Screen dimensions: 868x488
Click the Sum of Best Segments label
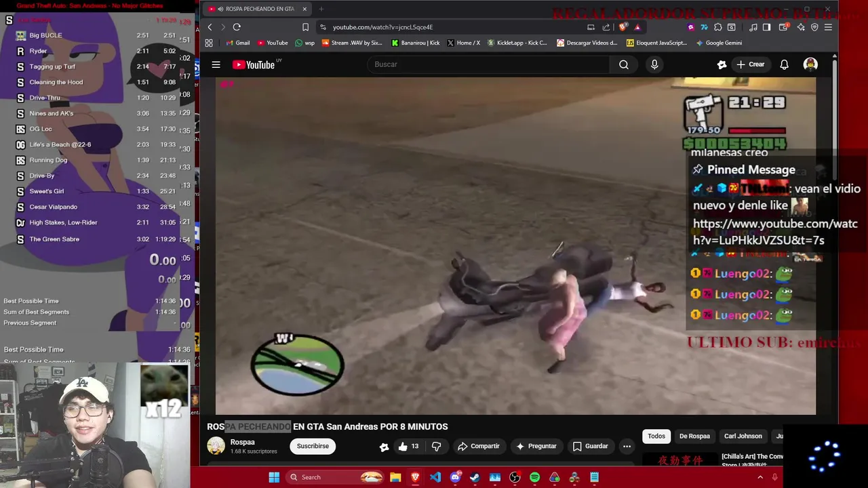click(36, 312)
